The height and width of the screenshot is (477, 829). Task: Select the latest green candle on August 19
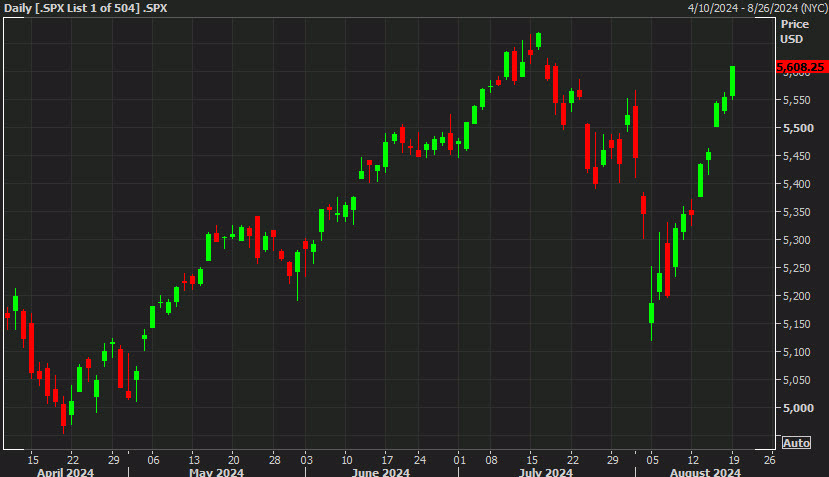[733, 81]
